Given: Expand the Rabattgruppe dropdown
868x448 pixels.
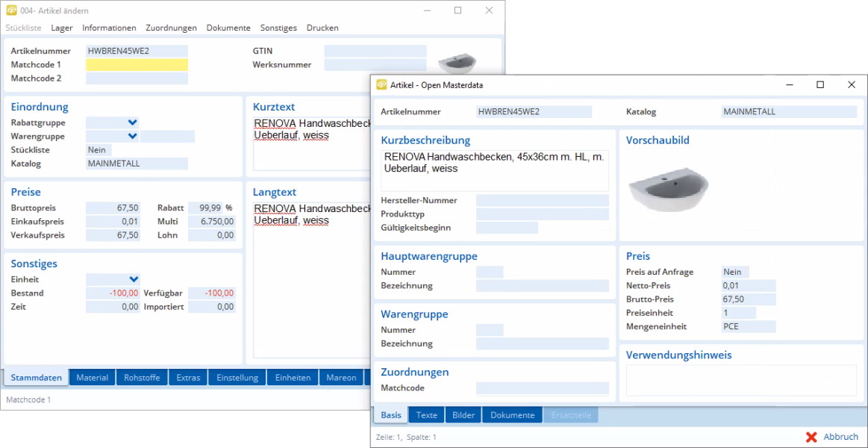Looking at the screenshot, I should pyautogui.click(x=132, y=122).
